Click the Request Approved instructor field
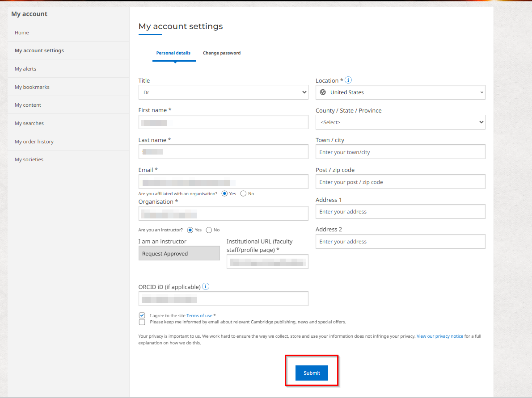 point(179,253)
